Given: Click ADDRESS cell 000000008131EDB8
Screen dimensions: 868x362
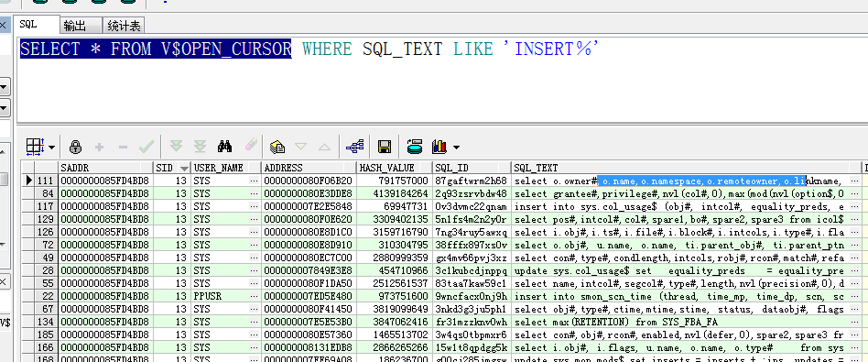Looking at the screenshot, I should pyautogui.click(x=309, y=347).
